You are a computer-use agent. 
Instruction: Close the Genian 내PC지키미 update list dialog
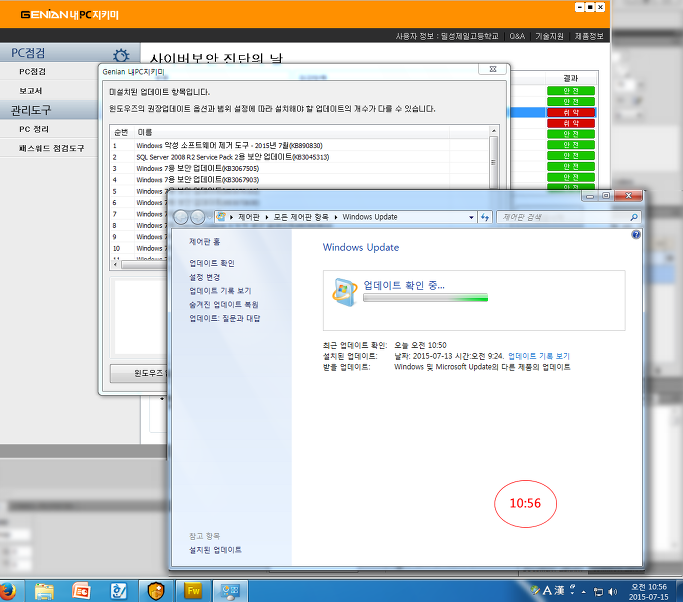493,69
